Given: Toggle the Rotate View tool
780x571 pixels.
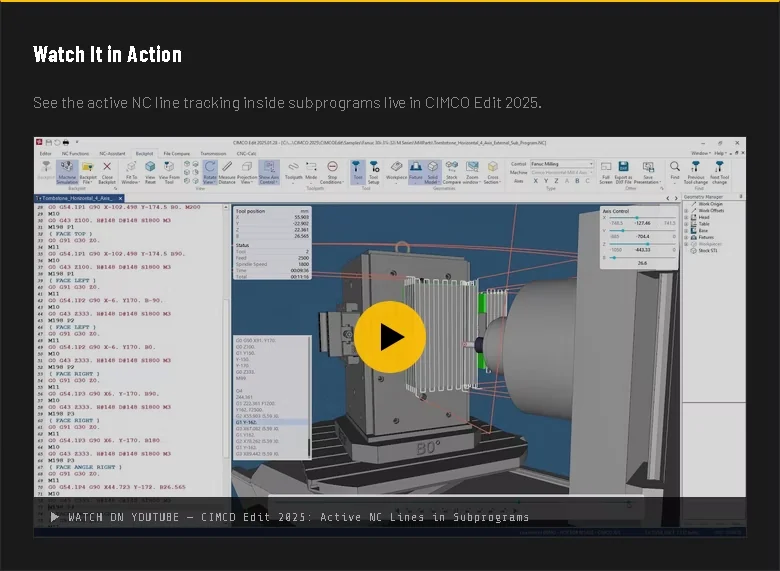Looking at the screenshot, I should (210, 172).
